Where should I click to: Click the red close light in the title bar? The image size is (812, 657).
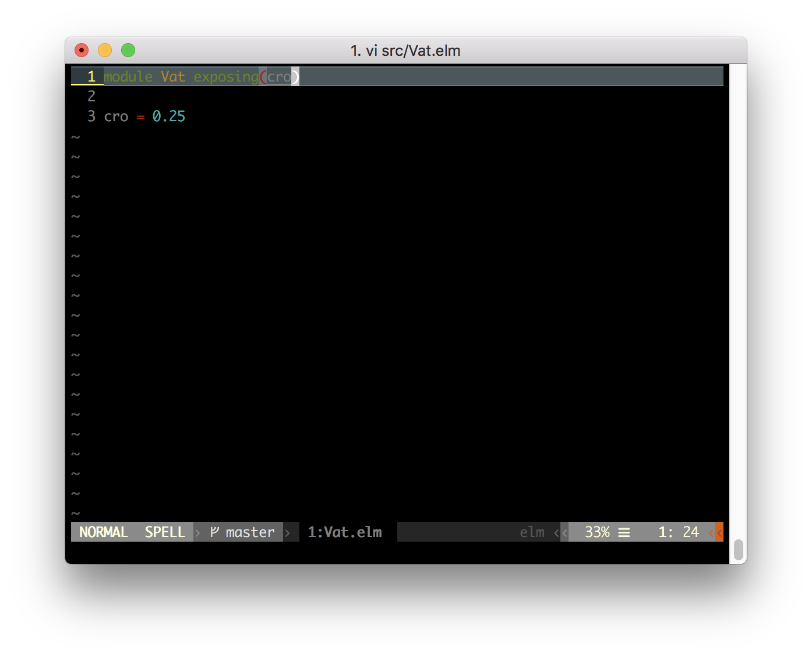click(x=82, y=50)
